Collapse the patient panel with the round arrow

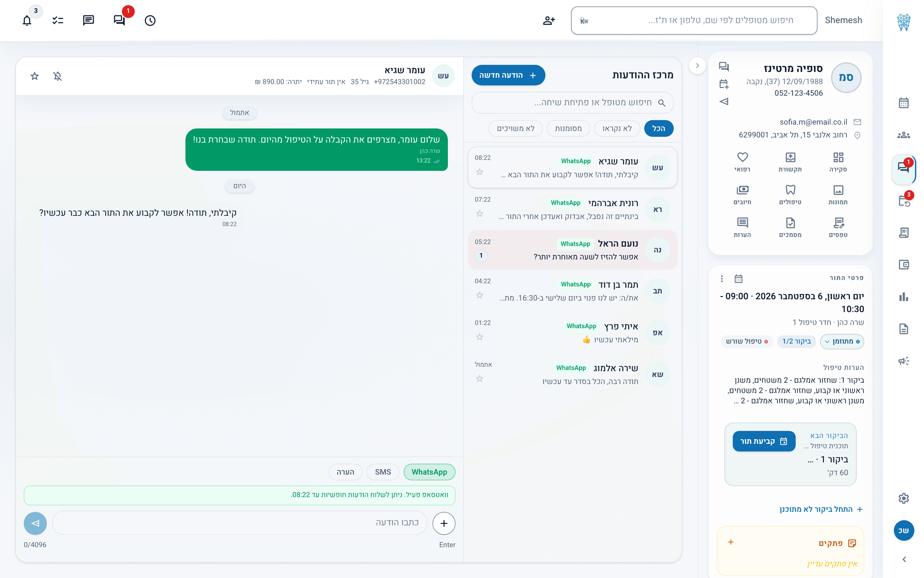point(697,66)
